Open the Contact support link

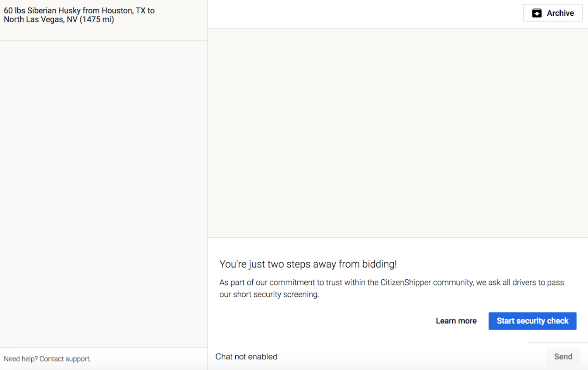click(x=65, y=359)
